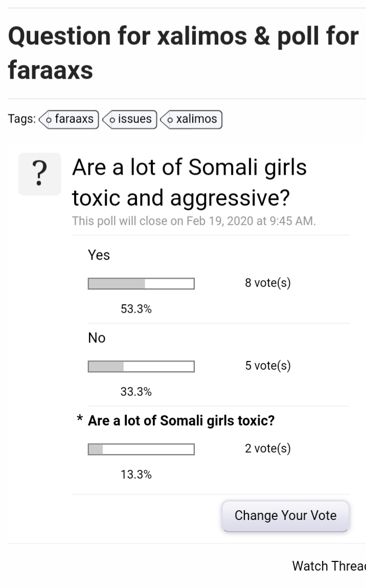Click the Yes result progress bar
The width and height of the screenshot is (366, 588).
tap(142, 284)
